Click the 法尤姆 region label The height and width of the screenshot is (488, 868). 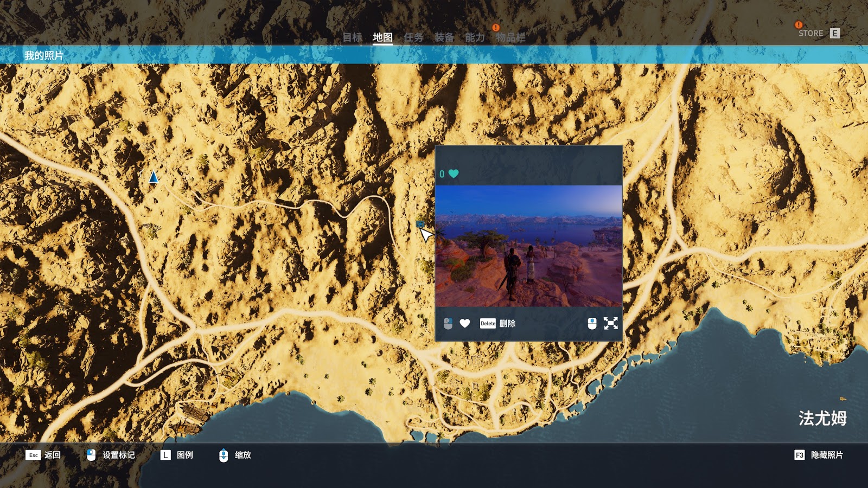click(x=822, y=418)
